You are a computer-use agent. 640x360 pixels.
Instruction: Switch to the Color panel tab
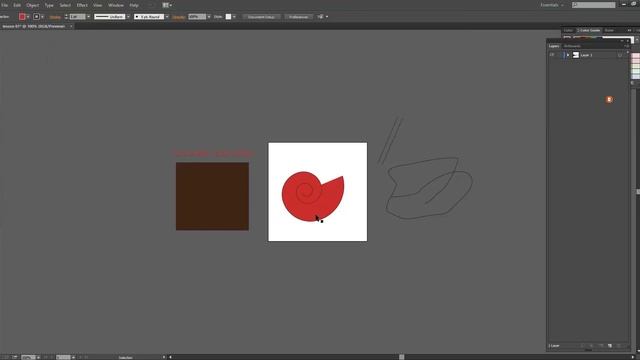(x=568, y=30)
